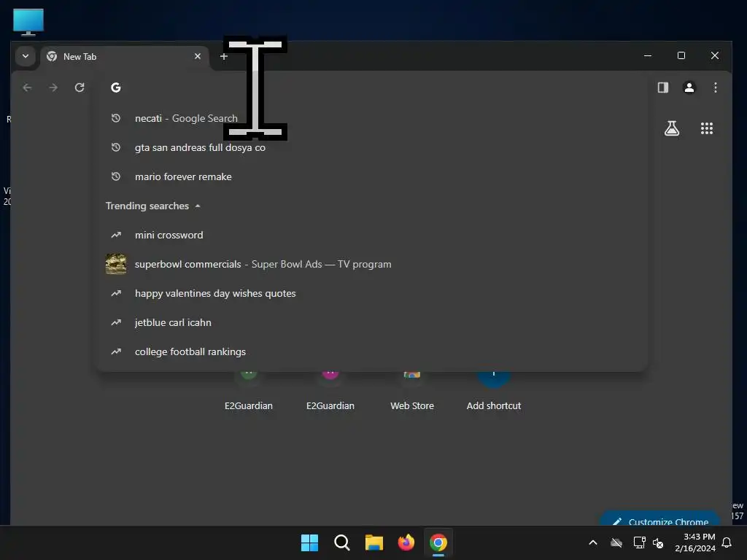Select mario forever remake suggestion
Viewport: 747px width, 560px height.
point(371,176)
